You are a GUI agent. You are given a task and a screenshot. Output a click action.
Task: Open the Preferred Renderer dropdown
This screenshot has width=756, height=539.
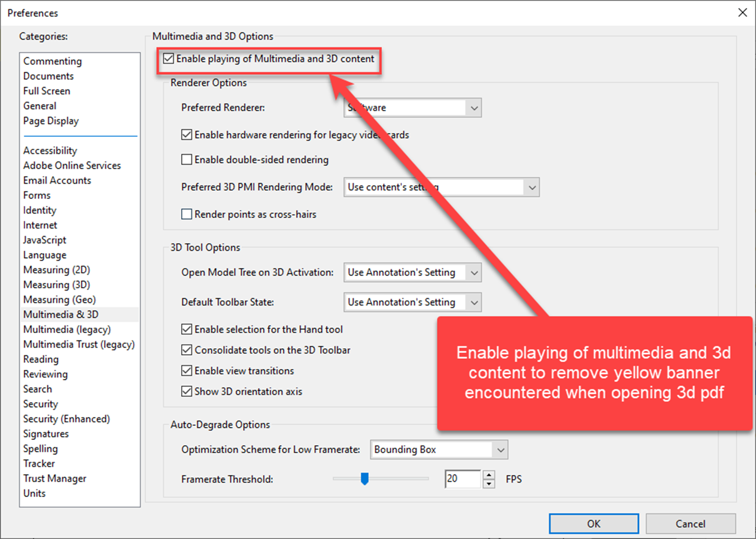473,108
